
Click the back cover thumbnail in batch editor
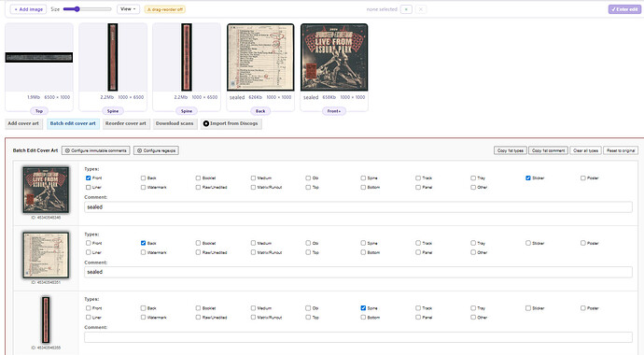coord(46,255)
